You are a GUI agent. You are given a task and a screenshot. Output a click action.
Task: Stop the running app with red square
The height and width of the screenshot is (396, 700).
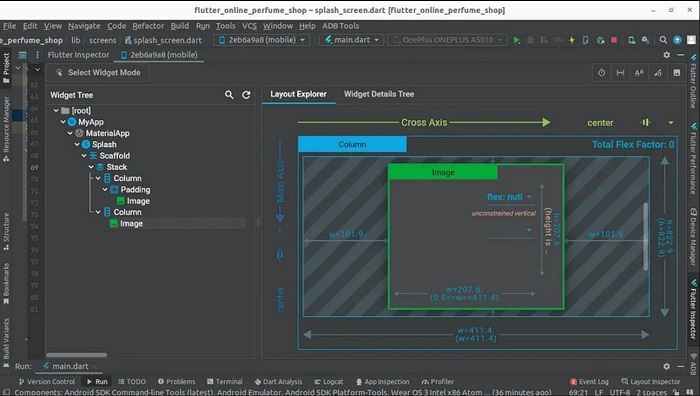[614, 40]
